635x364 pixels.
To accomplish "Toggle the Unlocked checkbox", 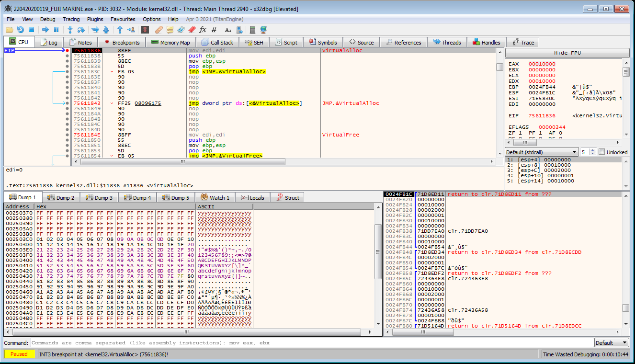I will pyautogui.click(x=602, y=152).
